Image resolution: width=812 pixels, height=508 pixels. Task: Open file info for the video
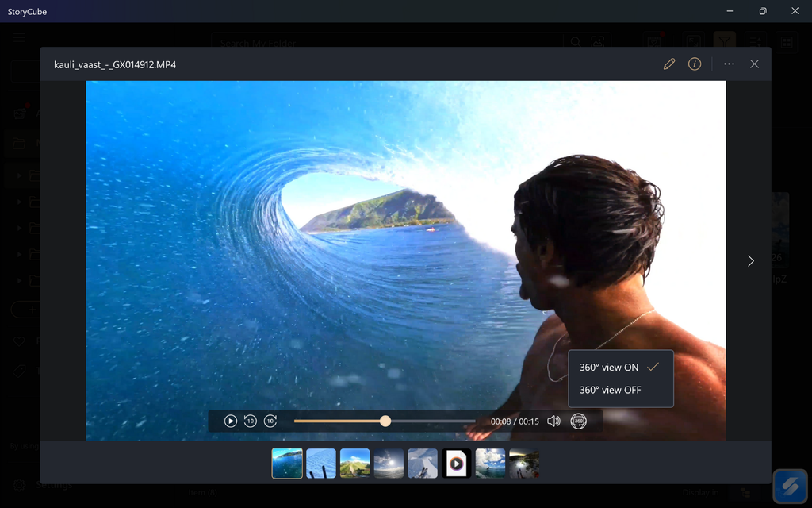[695, 64]
